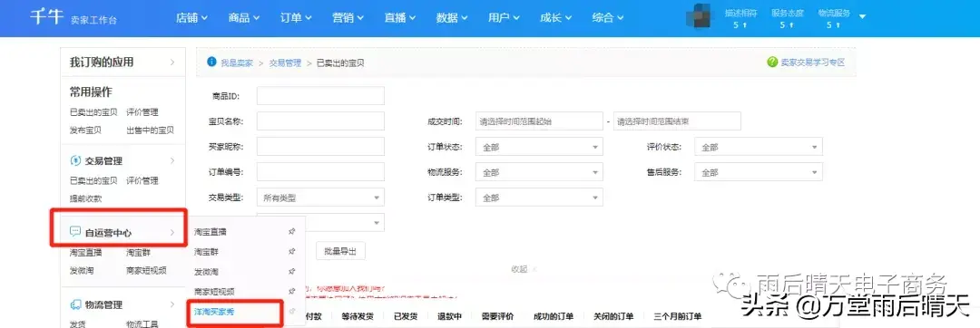Switch to the 三个月前订单 tab
Screen dimensions: 980x328
(678, 316)
